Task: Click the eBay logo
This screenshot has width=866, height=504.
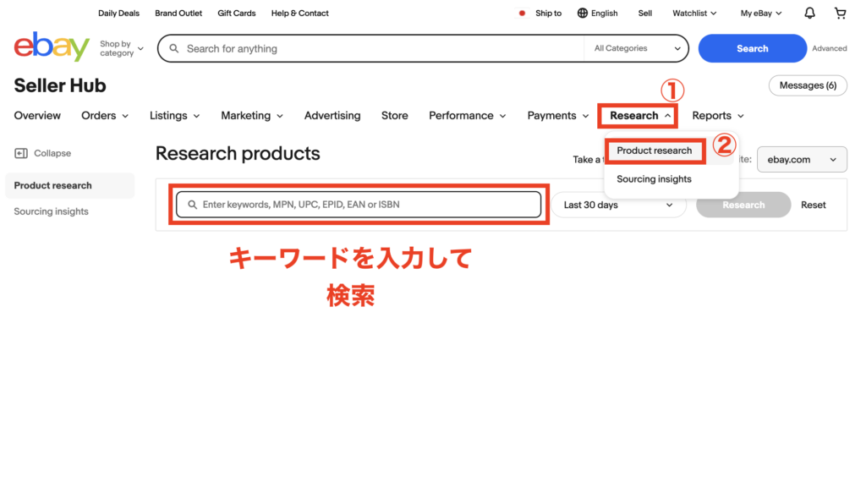Action: [x=52, y=47]
